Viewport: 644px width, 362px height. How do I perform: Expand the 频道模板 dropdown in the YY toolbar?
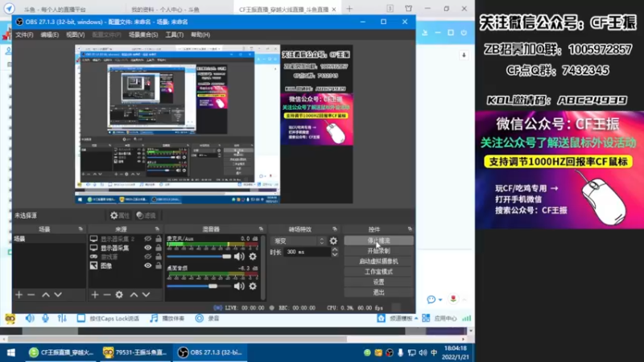pyautogui.click(x=416, y=319)
